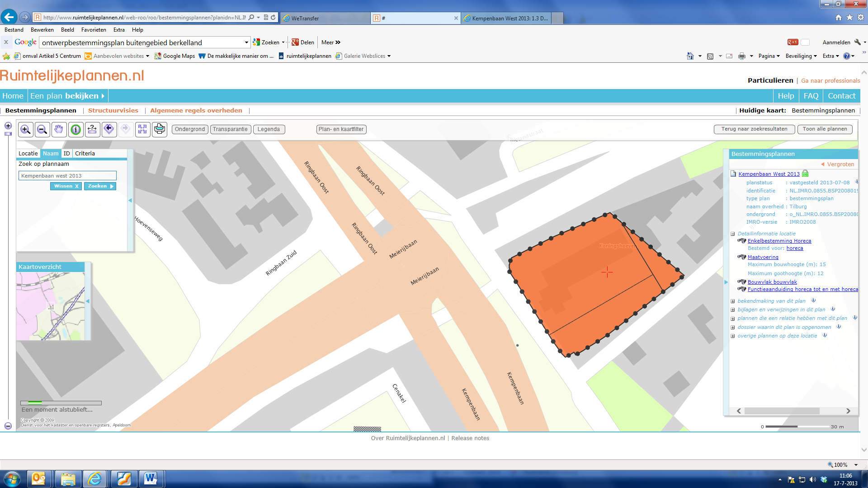Collapse Kaartoverzicht panel with side arrow

88,301
